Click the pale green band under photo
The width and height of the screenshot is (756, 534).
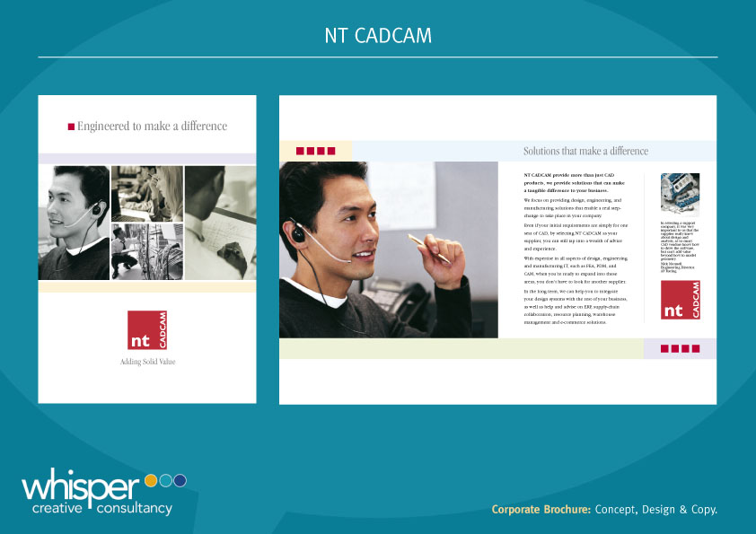click(x=462, y=348)
